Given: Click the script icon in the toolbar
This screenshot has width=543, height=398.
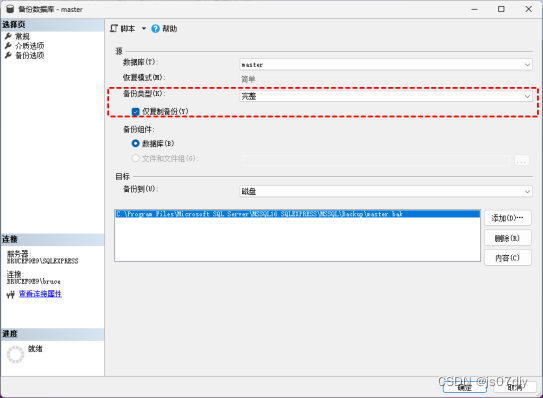Looking at the screenshot, I should click(114, 28).
